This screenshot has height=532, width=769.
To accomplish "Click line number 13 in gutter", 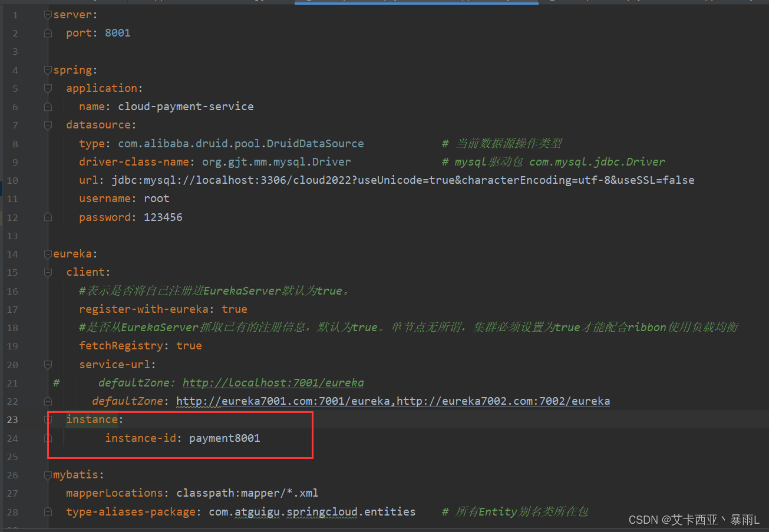I will coord(12,236).
